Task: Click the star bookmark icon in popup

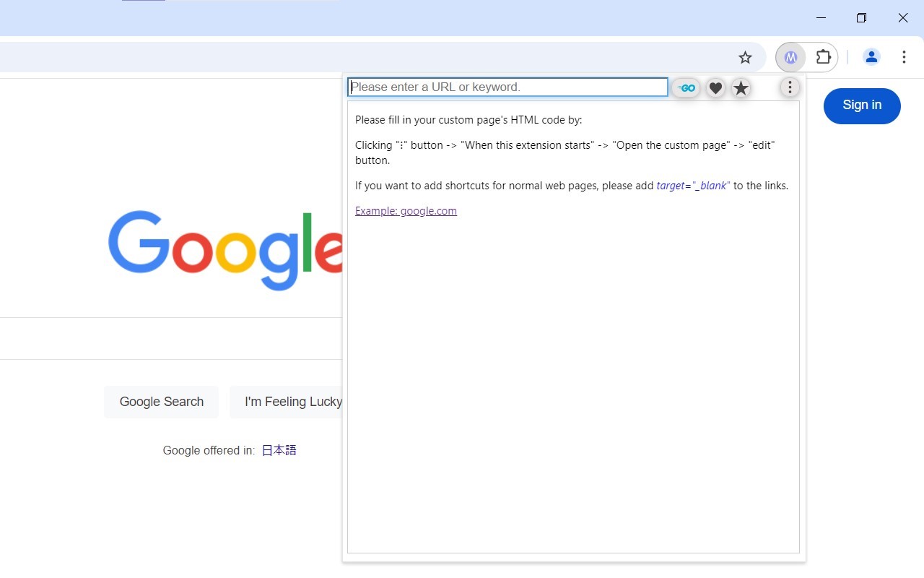Action: coord(741,88)
